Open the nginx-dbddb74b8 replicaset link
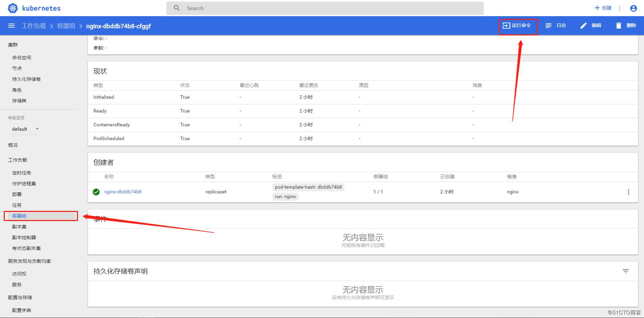Screen dimensions: 644x318 (123, 192)
